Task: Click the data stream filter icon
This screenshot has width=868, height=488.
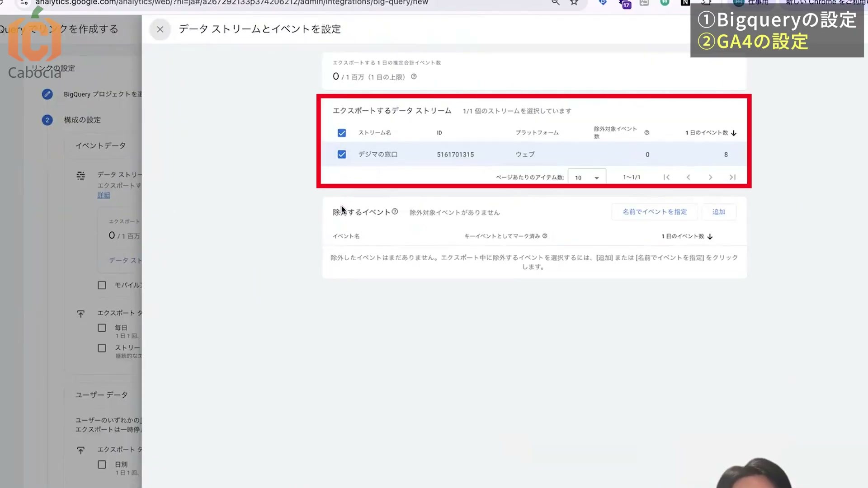Action: click(x=81, y=175)
